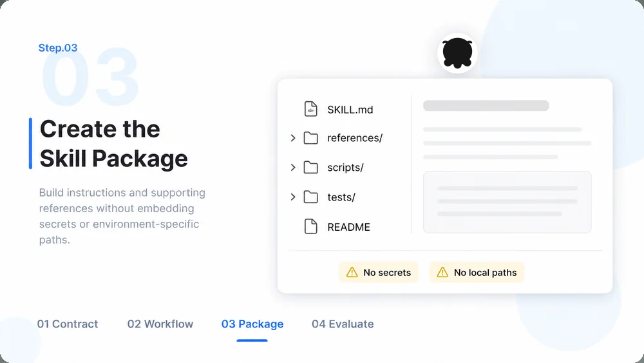This screenshot has width=644, height=363.
Task: Click the SKILL.md file icon
Action: pos(310,110)
